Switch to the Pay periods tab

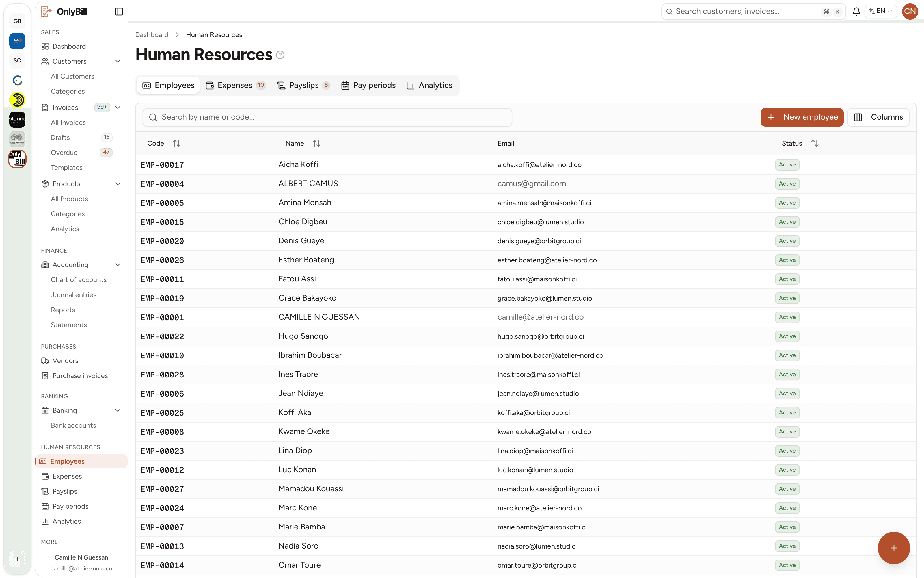[368, 85]
